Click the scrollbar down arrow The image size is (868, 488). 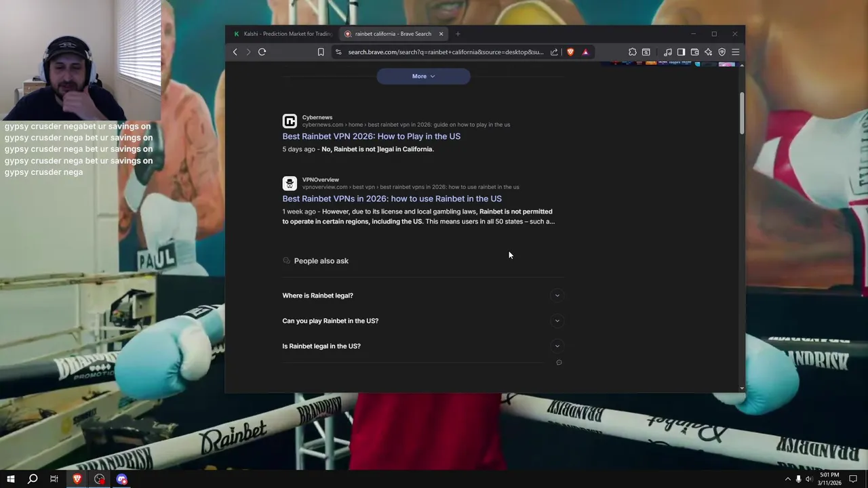[x=741, y=388]
